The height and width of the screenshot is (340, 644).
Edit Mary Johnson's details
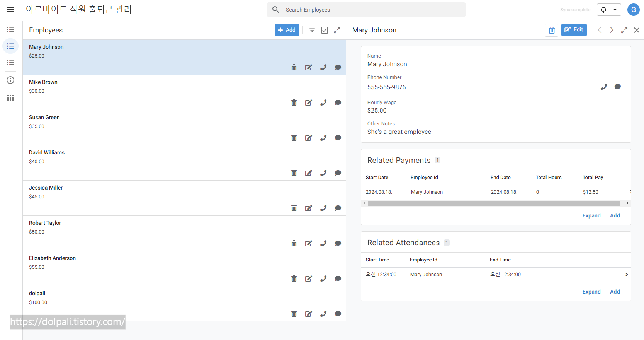click(574, 30)
